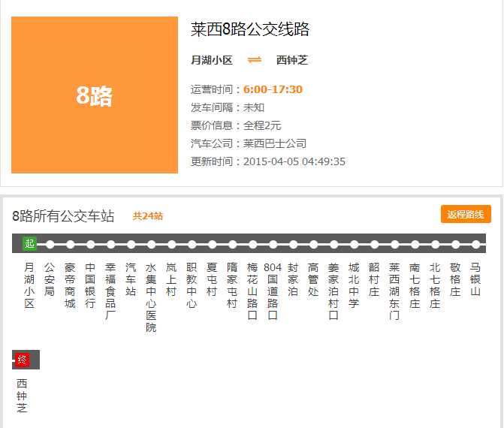Select the 马银山 stop

click(x=475, y=279)
